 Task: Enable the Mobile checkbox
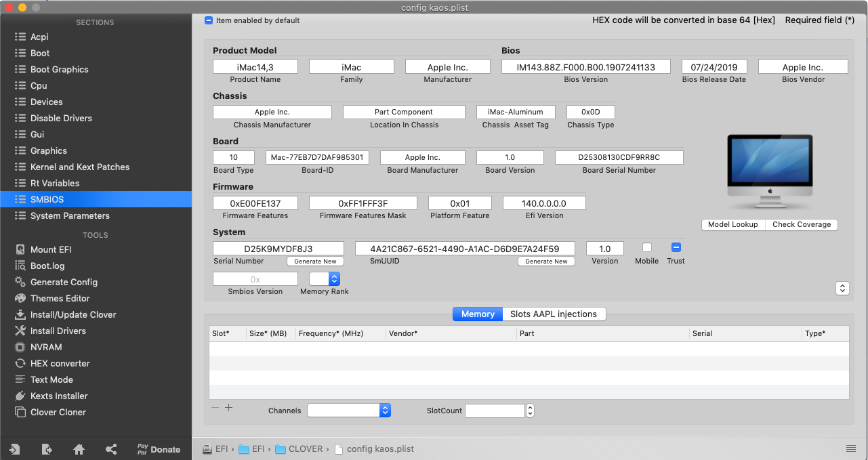coord(647,248)
